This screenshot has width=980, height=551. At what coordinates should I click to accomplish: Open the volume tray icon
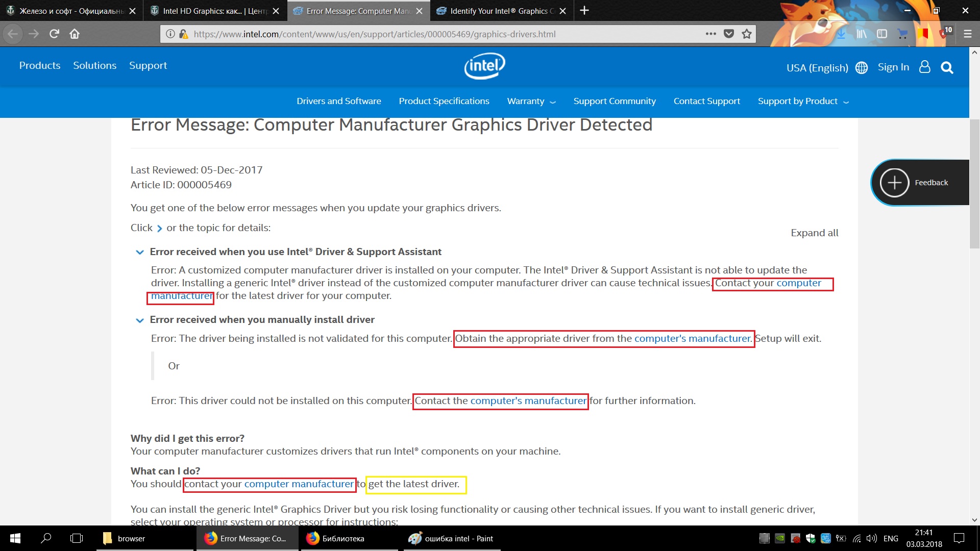coord(872,538)
